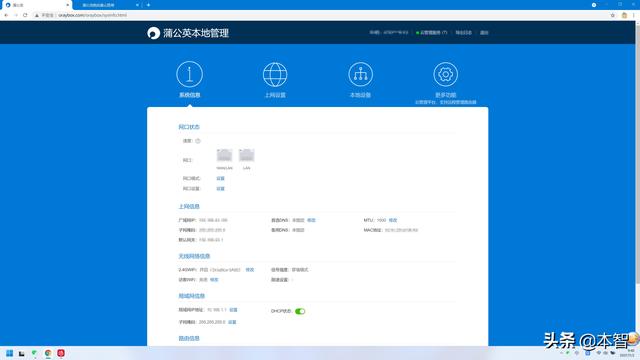Click 修改 beside 首选DNS
This screenshot has height=360, width=640.
pyautogui.click(x=311, y=220)
